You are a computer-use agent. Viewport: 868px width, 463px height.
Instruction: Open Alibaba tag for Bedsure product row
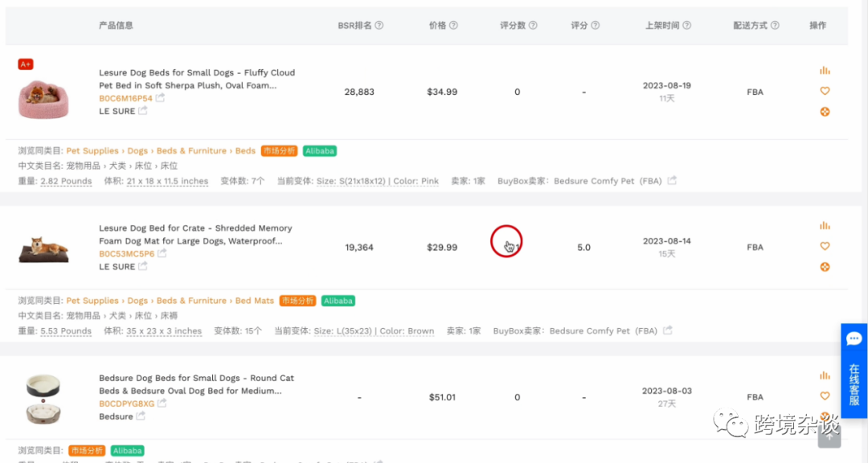pyautogui.click(x=127, y=451)
